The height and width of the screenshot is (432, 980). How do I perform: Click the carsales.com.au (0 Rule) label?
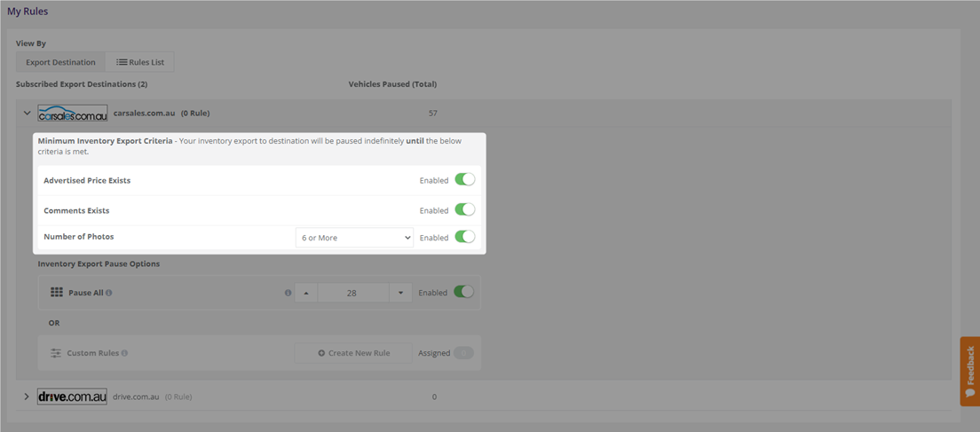[x=162, y=113]
